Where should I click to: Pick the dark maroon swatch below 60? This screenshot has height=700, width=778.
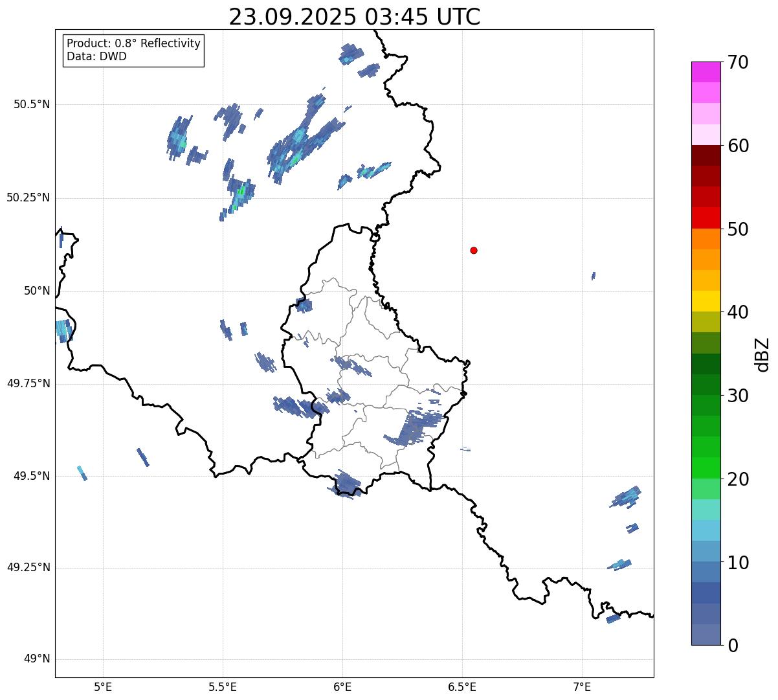(x=706, y=155)
